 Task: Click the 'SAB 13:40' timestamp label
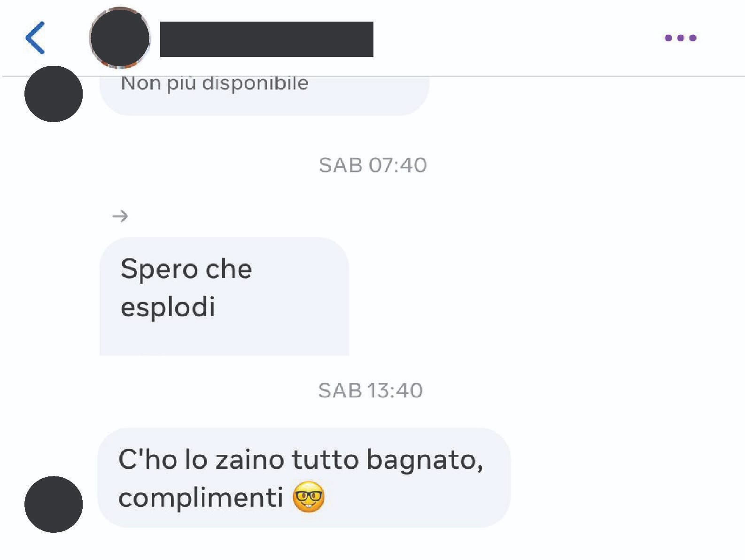[x=371, y=390]
